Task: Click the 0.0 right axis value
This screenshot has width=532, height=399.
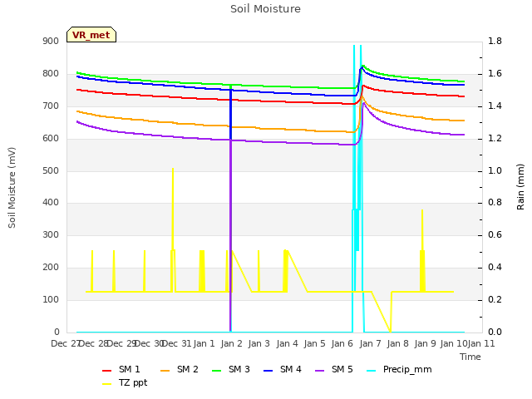Action: coord(495,332)
